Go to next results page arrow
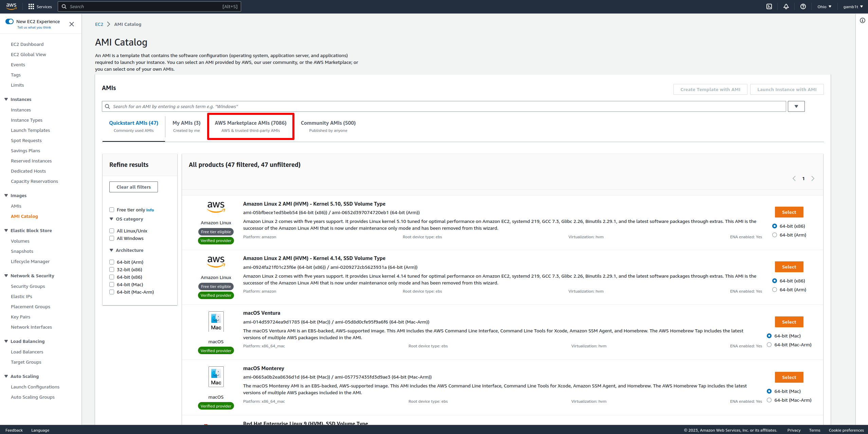The image size is (868, 434). point(813,178)
